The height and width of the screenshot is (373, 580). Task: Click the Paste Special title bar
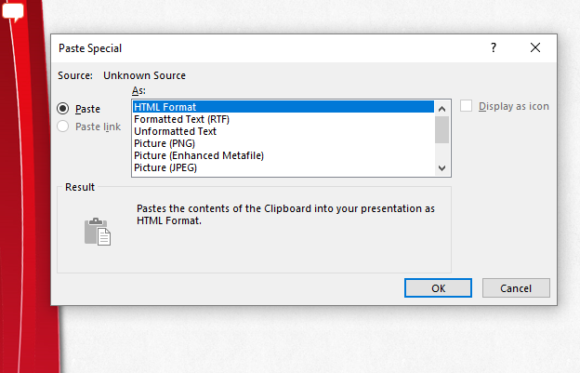pyautogui.click(x=266, y=48)
